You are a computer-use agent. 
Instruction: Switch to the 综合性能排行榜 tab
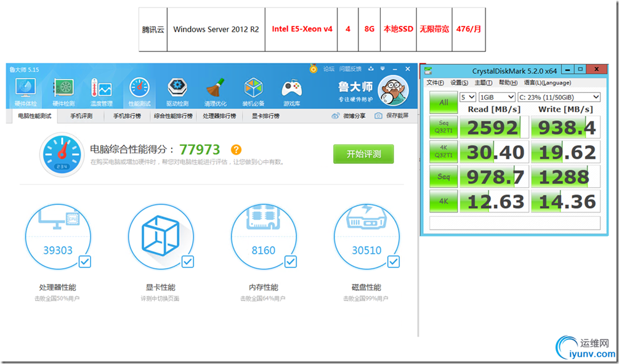tap(173, 116)
